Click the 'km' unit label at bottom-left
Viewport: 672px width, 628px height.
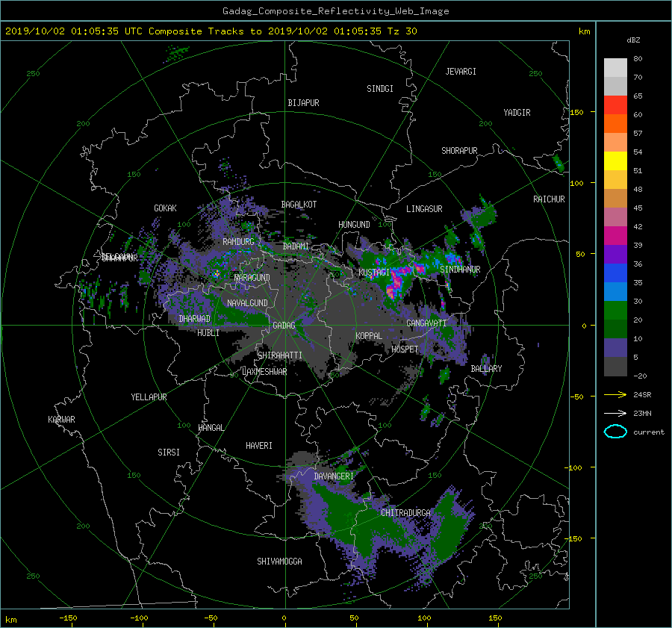point(10,620)
